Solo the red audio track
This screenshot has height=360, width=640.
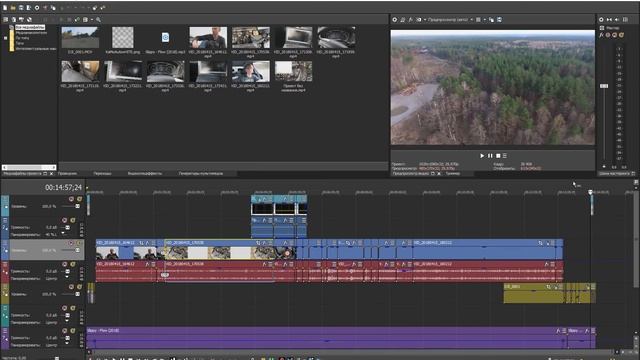[x=73, y=264]
